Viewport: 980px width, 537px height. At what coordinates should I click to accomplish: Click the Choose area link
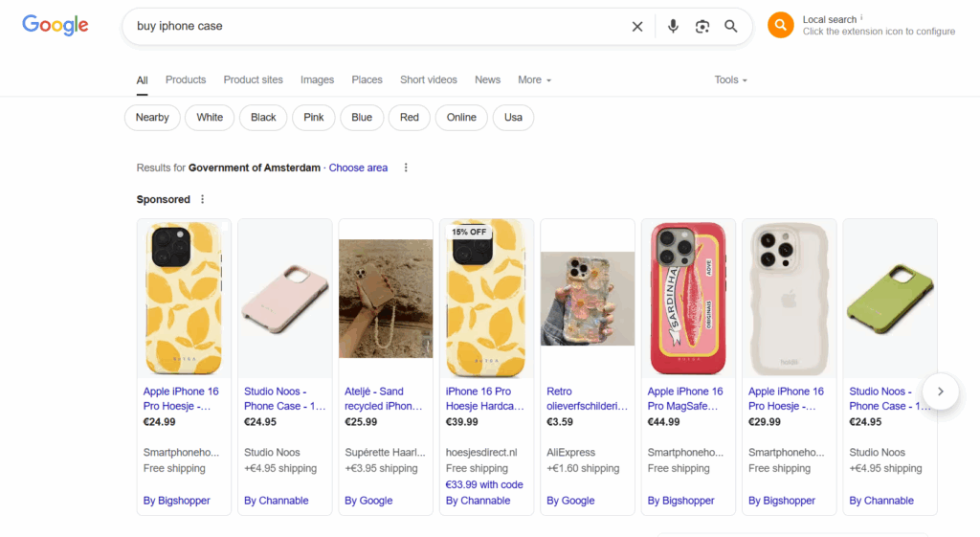358,168
